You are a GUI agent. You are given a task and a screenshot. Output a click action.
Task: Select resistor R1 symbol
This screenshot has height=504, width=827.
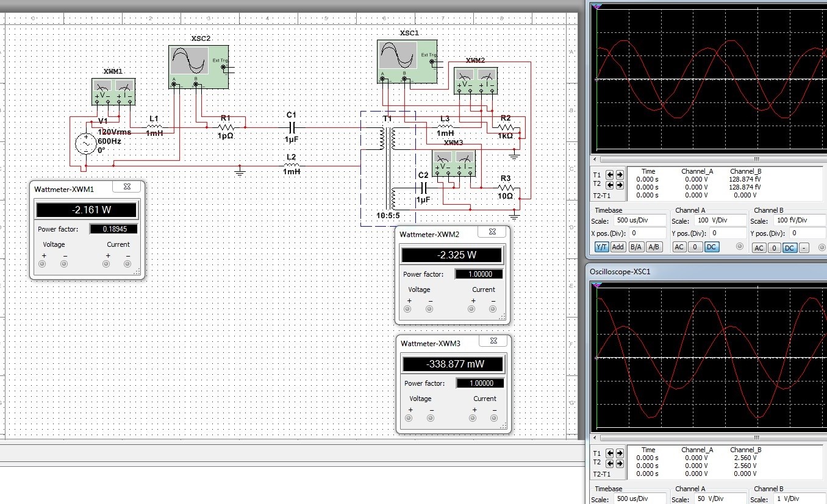pyautogui.click(x=226, y=127)
